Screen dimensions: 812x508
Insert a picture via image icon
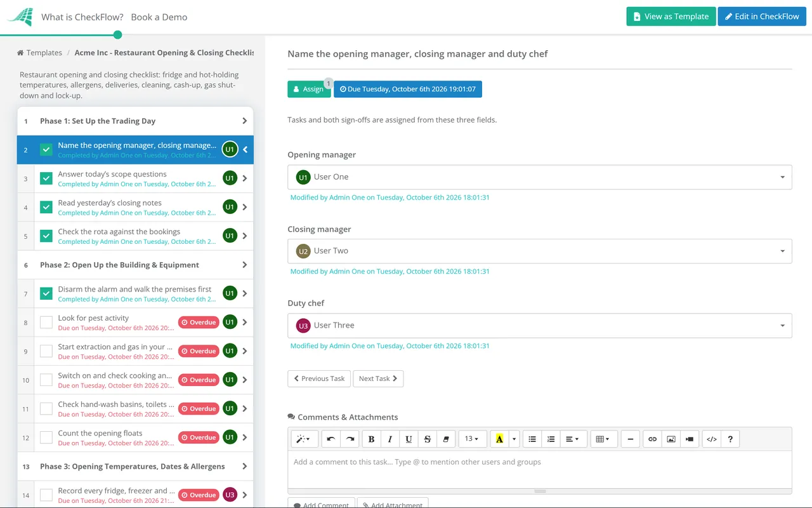[x=671, y=439]
